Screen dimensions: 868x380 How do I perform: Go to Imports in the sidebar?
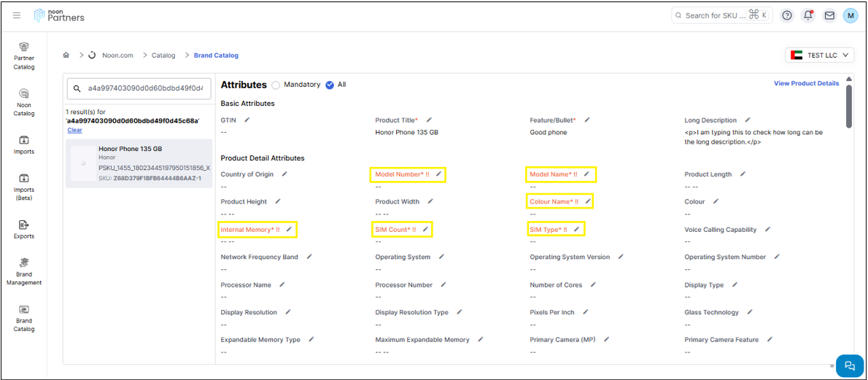tap(24, 144)
